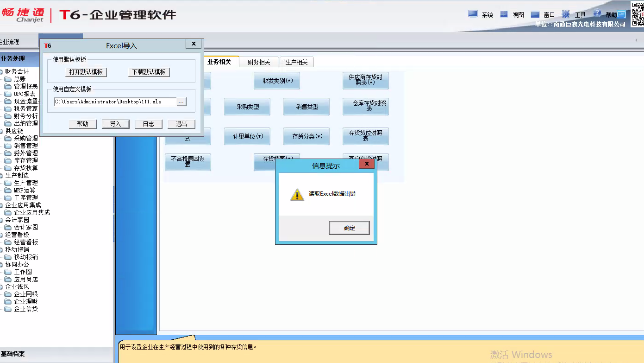The image size is (644, 363).
Task: Click the folder icon next to 工作圈
Action: tap(8, 272)
